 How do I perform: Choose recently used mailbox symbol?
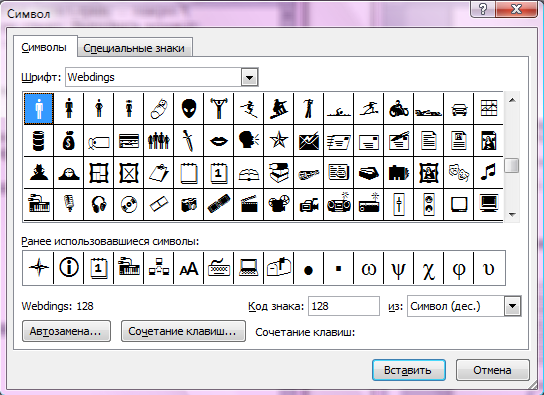(279, 268)
